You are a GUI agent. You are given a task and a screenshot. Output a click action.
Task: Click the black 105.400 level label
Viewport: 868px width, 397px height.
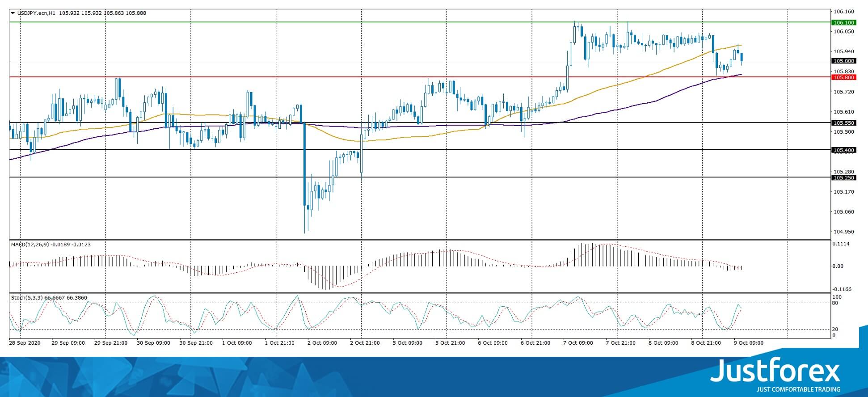point(843,150)
